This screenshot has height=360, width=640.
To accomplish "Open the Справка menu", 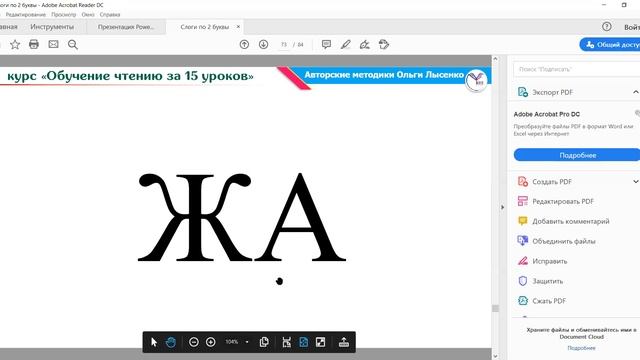I will 110,14.
